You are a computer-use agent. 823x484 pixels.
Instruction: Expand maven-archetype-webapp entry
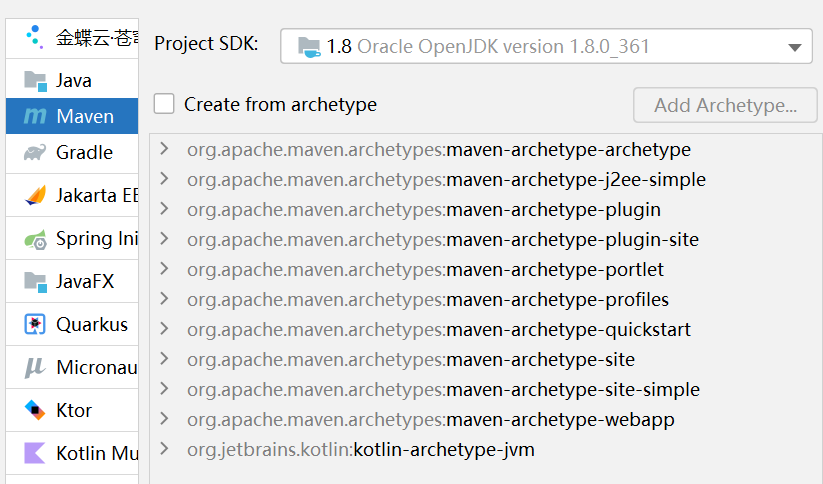pyautogui.click(x=164, y=418)
